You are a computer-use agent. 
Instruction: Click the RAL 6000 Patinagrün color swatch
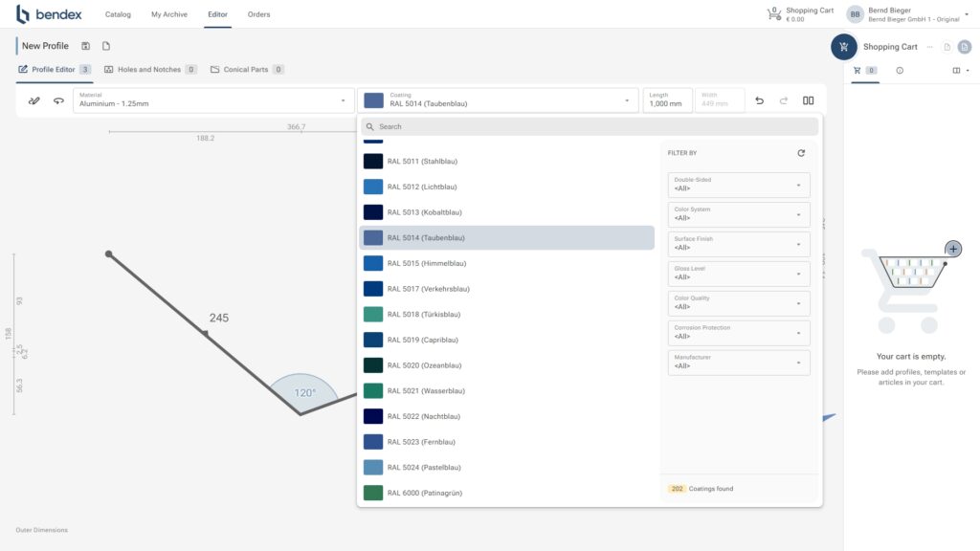[x=373, y=493]
